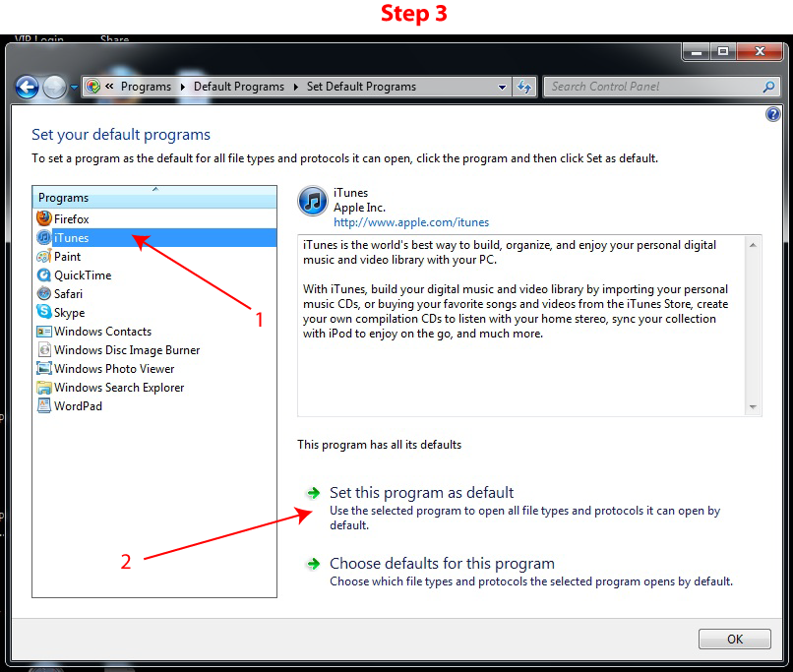Go back with the blue arrow button
The width and height of the screenshot is (793, 672).
pyautogui.click(x=27, y=87)
